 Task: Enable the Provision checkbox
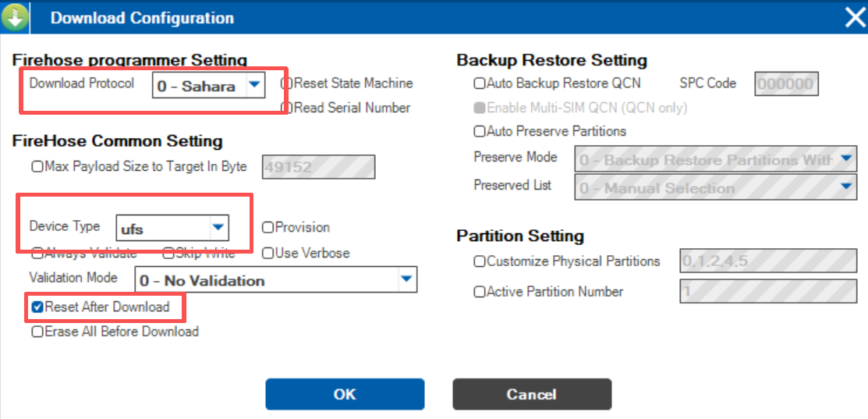coord(268,228)
